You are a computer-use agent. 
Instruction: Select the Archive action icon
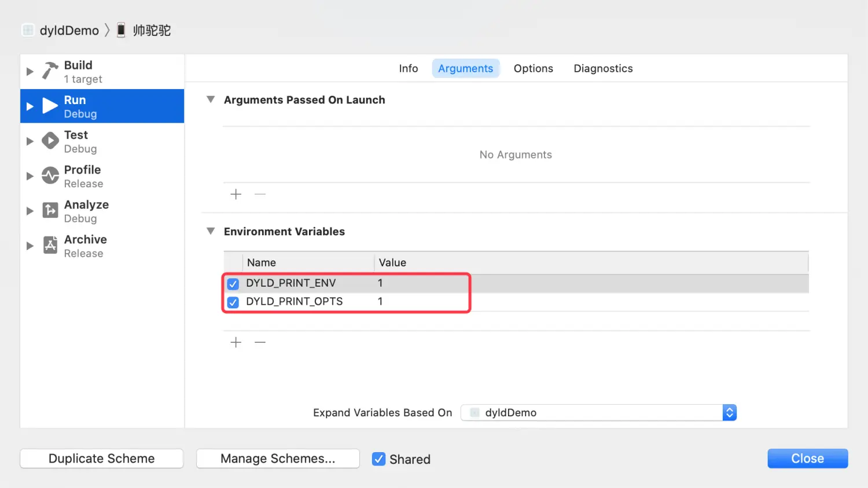(50, 245)
